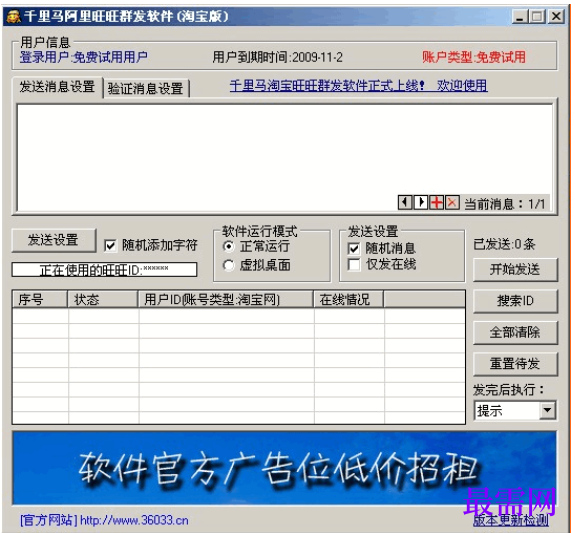Click the 在线情况 column header
The image size is (575, 533).
click(349, 300)
